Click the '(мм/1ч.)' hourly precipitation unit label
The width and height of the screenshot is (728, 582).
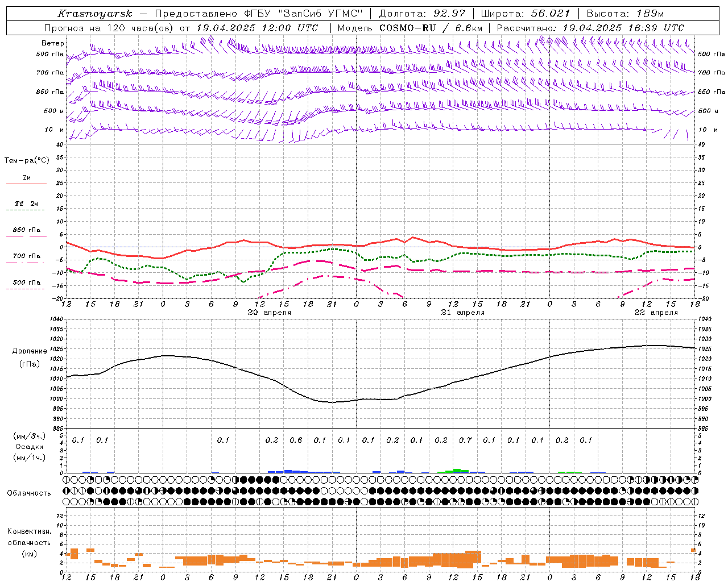click(x=30, y=458)
